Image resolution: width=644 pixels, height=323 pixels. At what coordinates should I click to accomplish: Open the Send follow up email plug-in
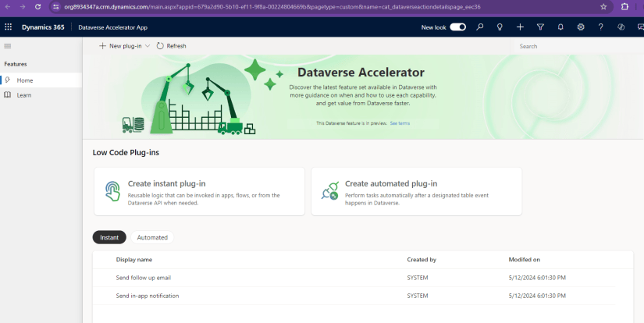pos(144,278)
